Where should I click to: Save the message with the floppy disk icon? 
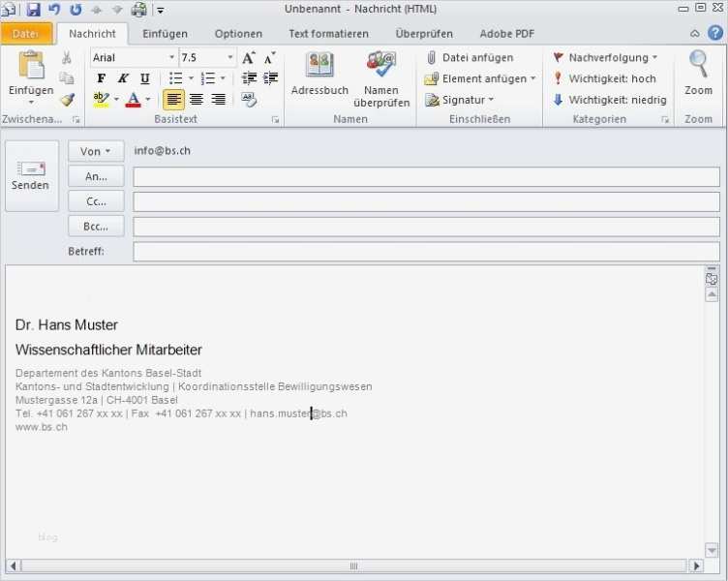pos(33,9)
